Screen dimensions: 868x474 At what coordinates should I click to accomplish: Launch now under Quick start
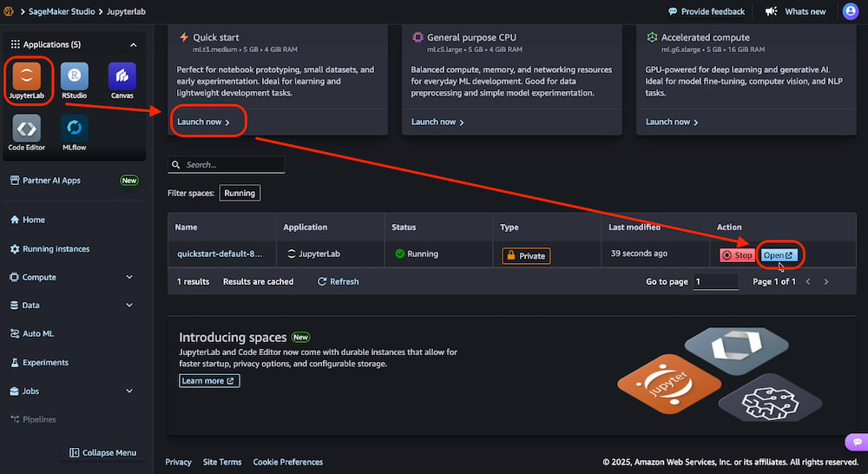click(203, 122)
